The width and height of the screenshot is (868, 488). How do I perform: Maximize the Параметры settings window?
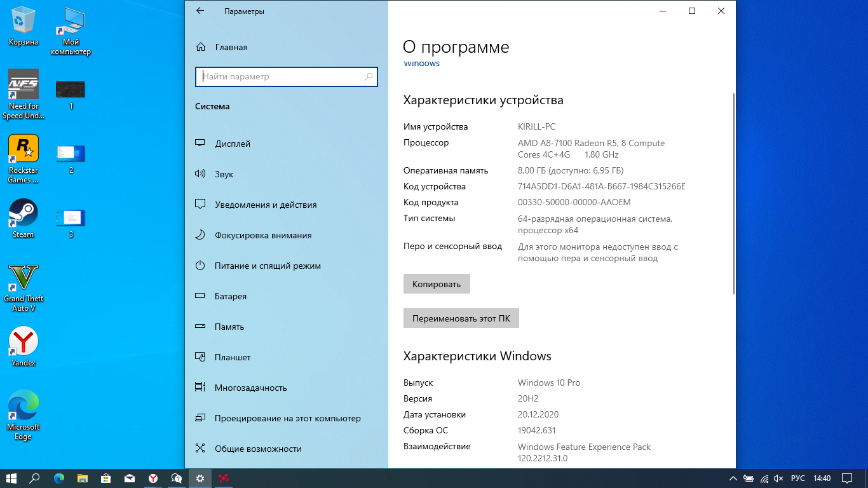(x=692, y=11)
